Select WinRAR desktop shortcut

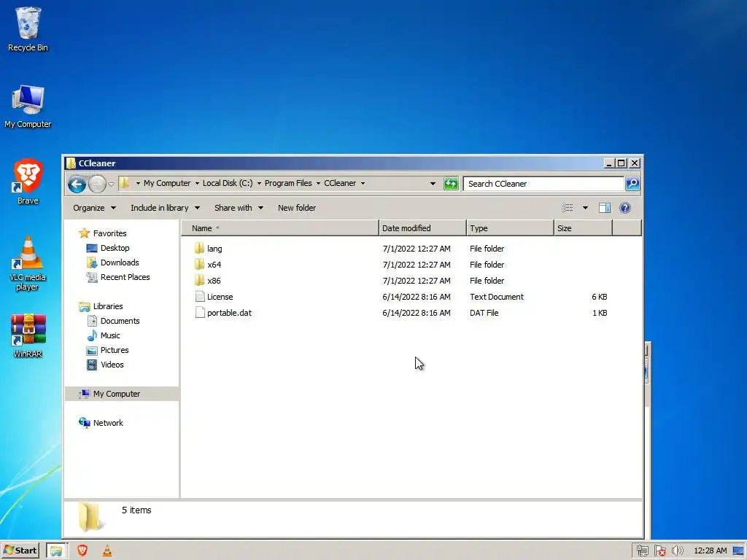28,335
